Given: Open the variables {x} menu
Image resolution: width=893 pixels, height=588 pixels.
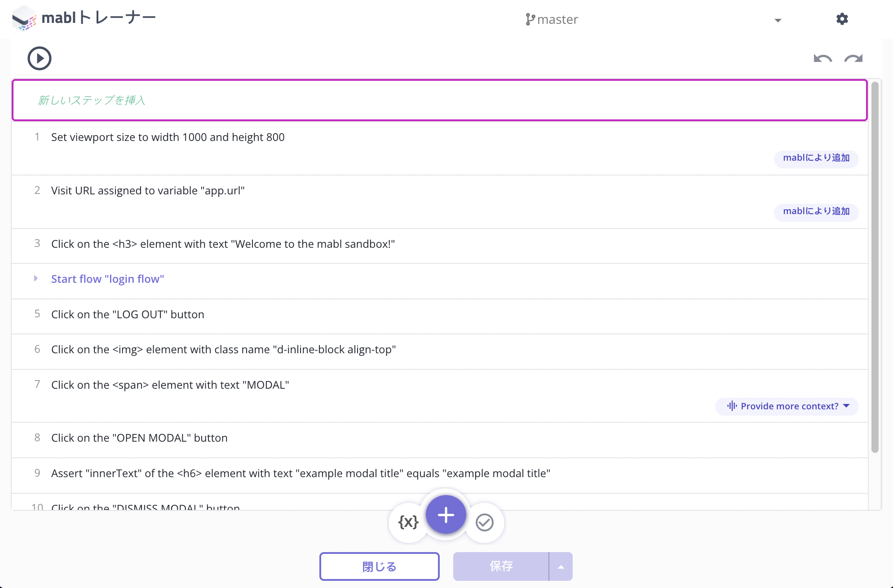Looking at the screenshot, I should [x=408, y=522].
